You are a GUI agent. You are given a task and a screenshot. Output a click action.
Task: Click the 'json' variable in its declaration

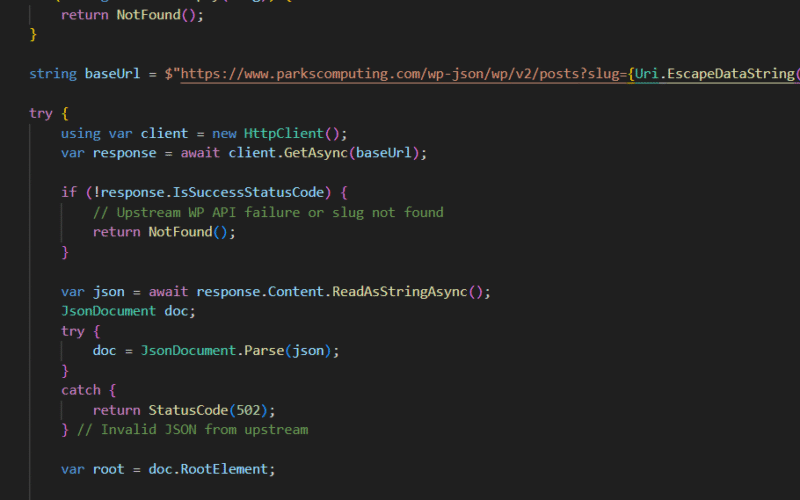pyautogui.click(x=108, y=291)
